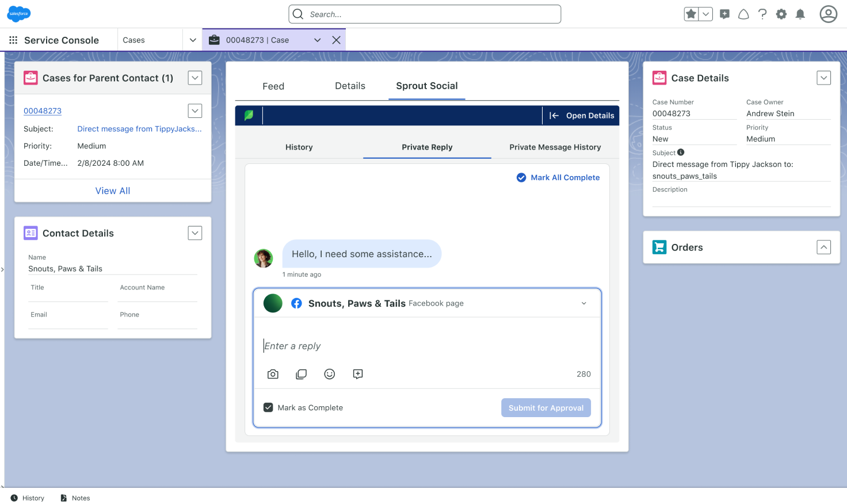Open the Help question mark icon
The width and height of the screenshot is (847, 504).
[x=762, y=14]
